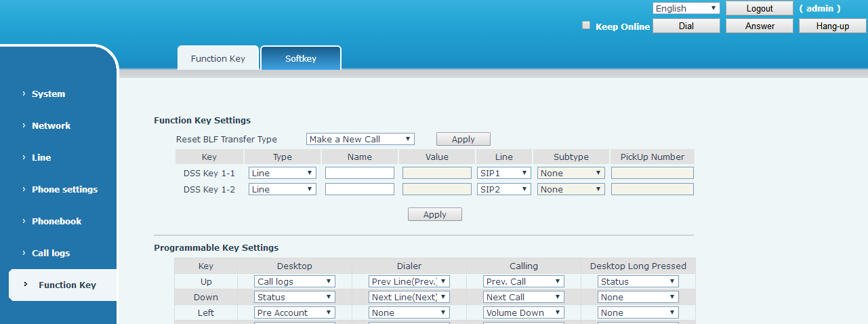The image size is (868, 324).
Task: Open Left key Calling dropdown Volume Down
Action: click(523, 312)
